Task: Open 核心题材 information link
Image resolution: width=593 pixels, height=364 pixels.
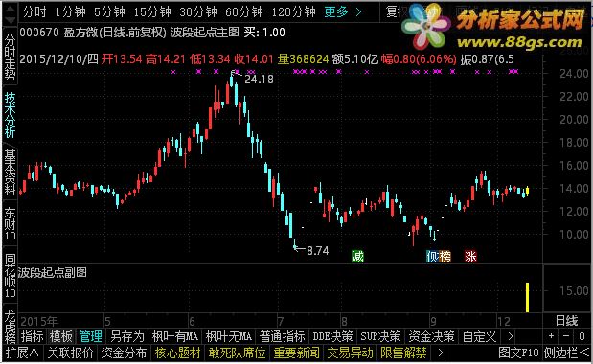Action: coord(178,353)
